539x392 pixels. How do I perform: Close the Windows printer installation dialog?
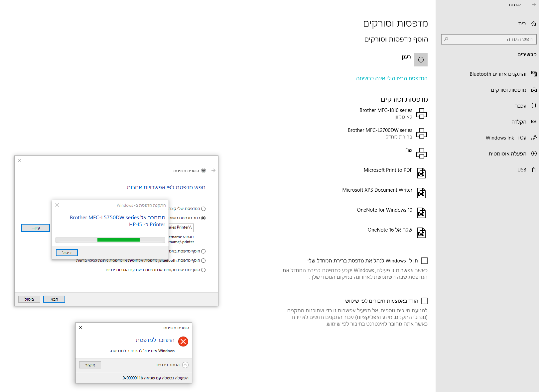click(57, 205)
